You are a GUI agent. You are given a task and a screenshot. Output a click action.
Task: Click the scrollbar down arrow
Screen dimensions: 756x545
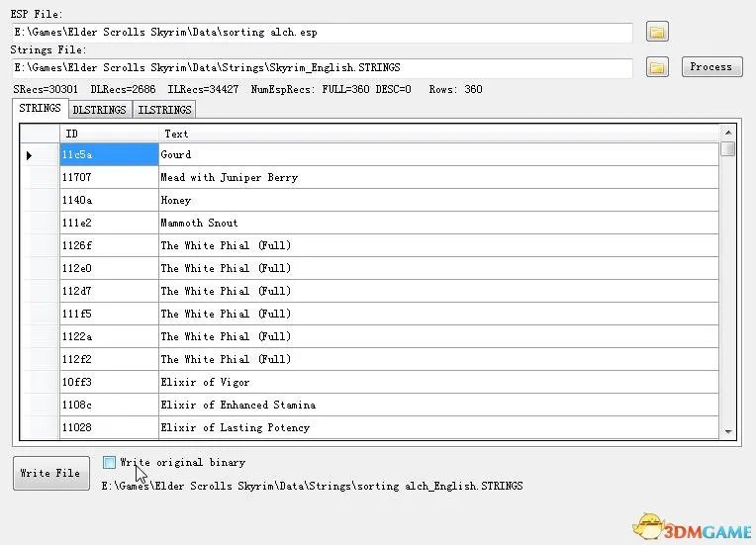point(728,432)
